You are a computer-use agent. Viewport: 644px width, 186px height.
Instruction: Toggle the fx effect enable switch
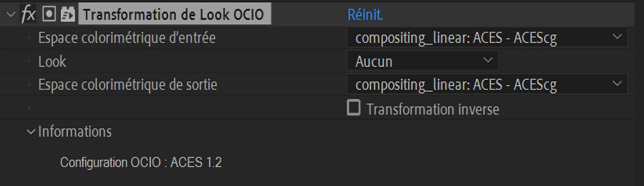28,14
